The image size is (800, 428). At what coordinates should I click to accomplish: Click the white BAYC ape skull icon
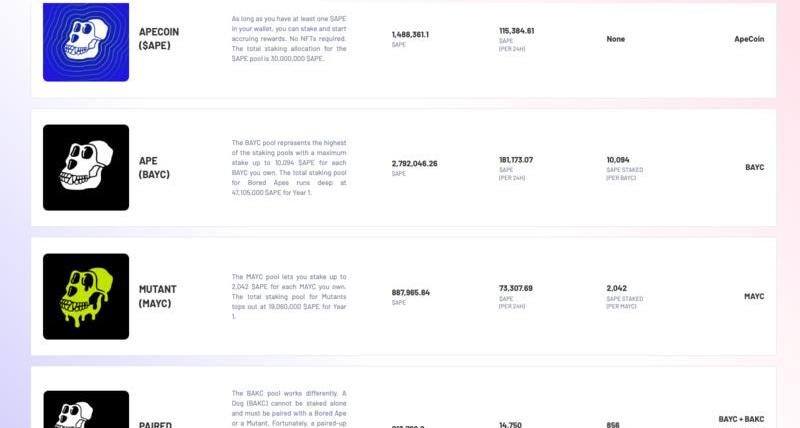click(x=86, y=167)
